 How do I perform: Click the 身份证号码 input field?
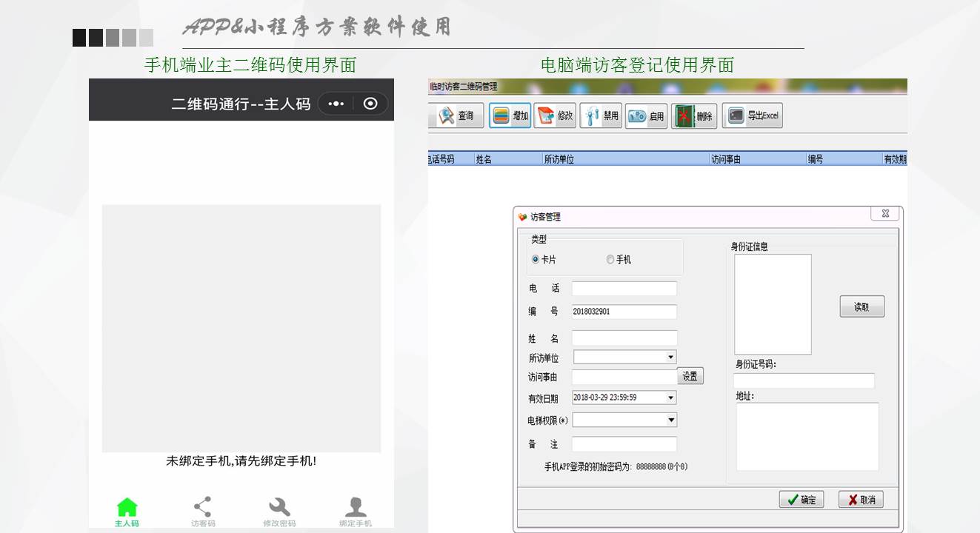tap(804, 381)
